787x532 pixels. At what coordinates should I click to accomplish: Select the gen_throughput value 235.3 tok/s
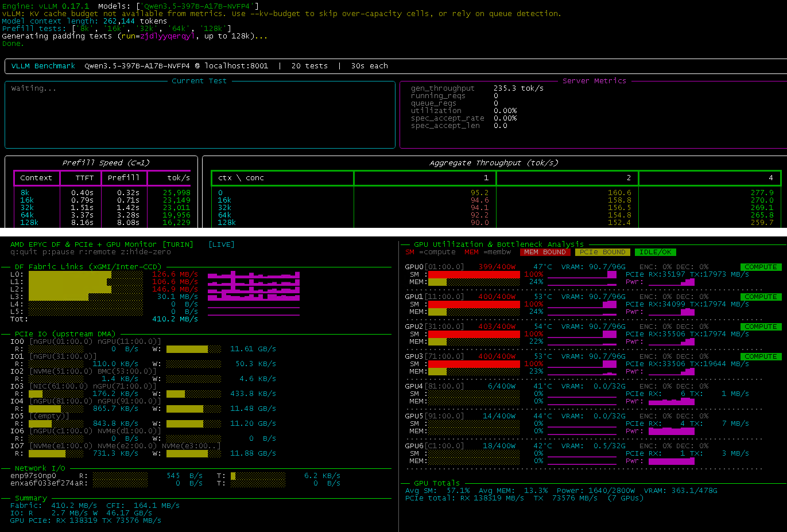518,88
